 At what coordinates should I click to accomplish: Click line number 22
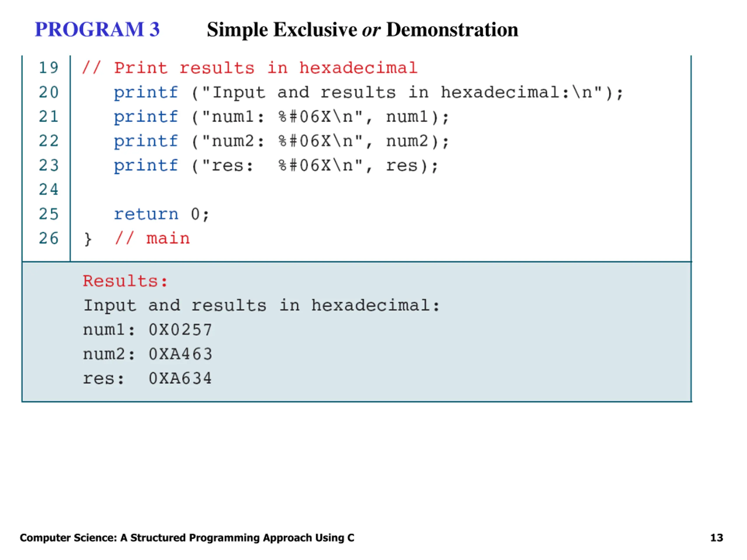tap(49, 141)
